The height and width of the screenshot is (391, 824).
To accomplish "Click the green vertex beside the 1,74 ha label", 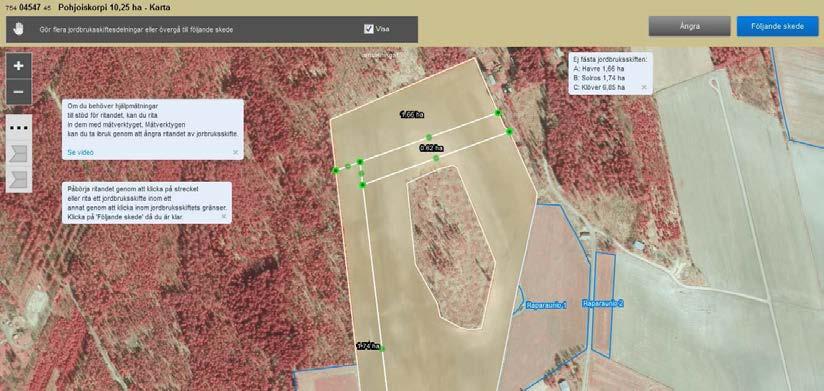I will [382, 348].
